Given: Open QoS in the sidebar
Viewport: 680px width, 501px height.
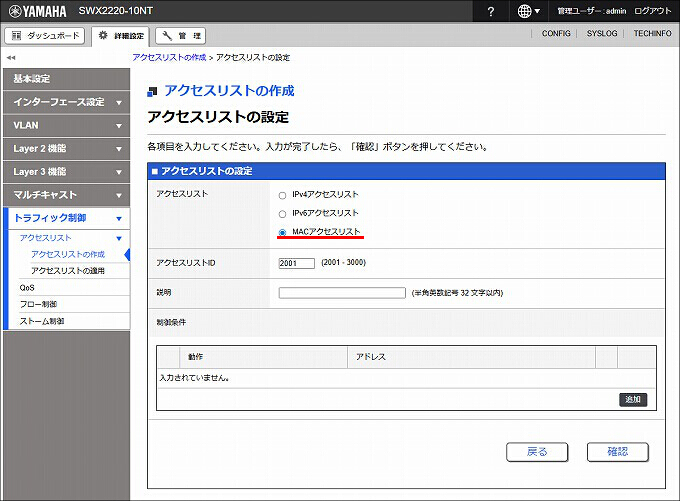Looking at the screenshot, I should (27, 288).
